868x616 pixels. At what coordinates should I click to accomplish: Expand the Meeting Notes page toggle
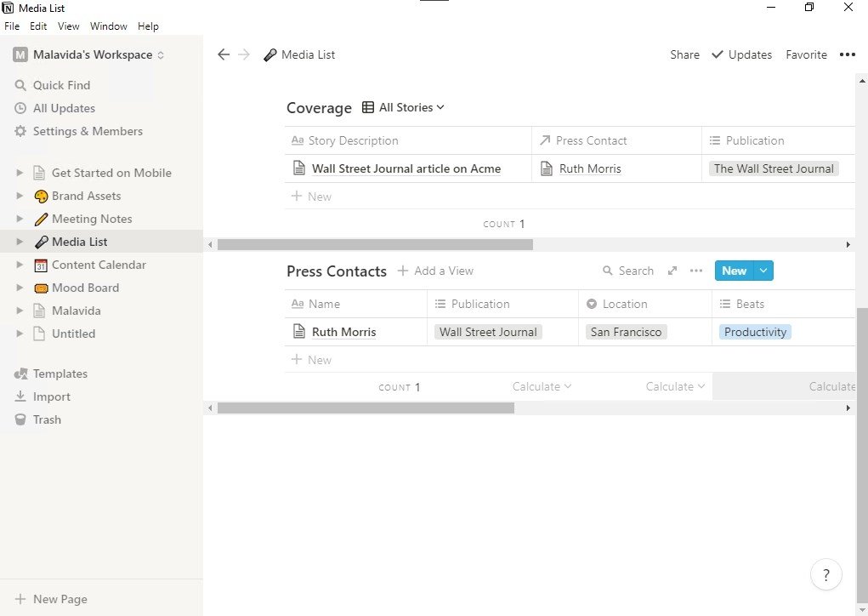coord(20,219)
